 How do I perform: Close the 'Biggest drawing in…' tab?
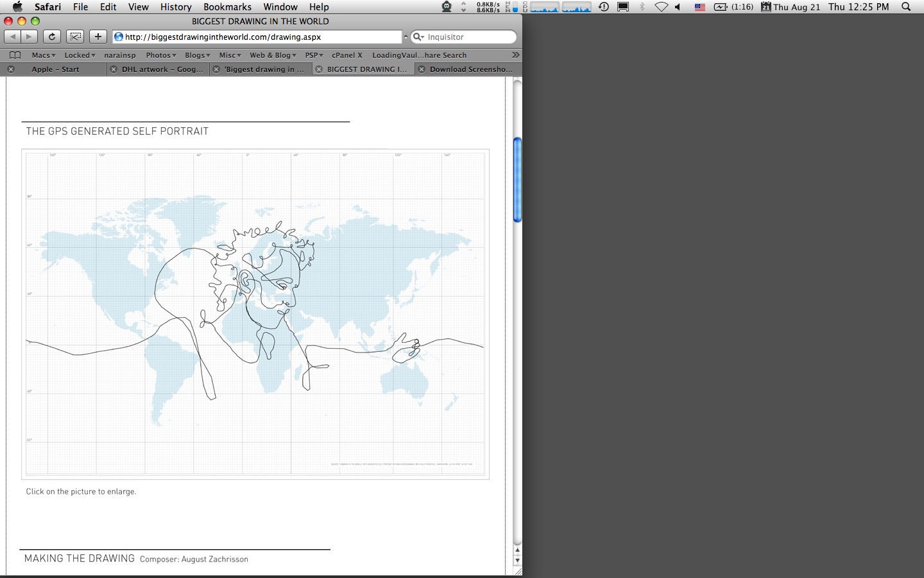pyautogui.click(x=216, y=69)
